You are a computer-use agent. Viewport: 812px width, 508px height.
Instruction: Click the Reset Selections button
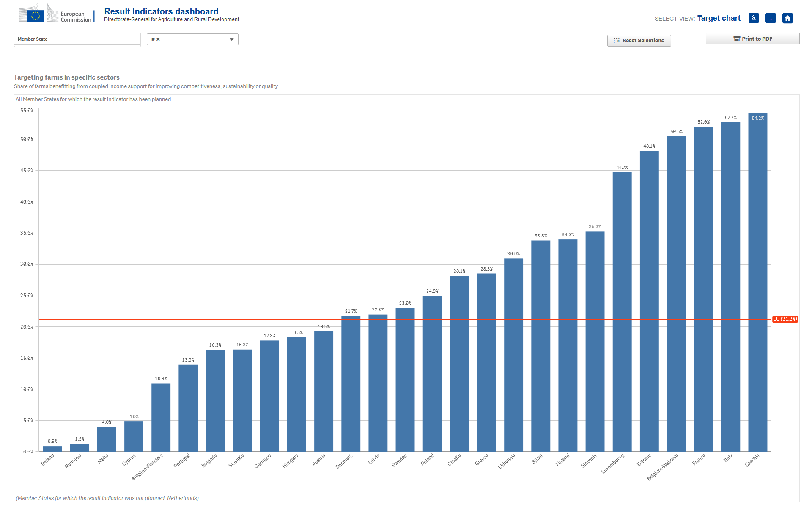[x=639, y=41]
